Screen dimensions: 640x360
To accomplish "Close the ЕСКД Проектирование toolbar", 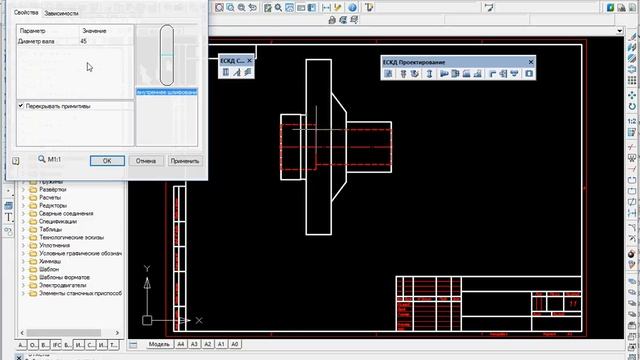I will click(x=531, y=62).
